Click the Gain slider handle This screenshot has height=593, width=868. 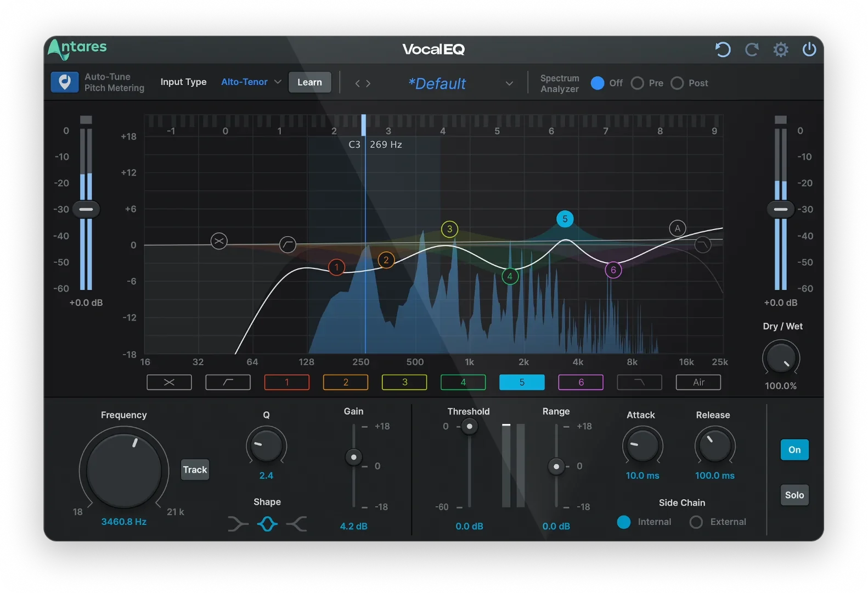pos(354,457)
